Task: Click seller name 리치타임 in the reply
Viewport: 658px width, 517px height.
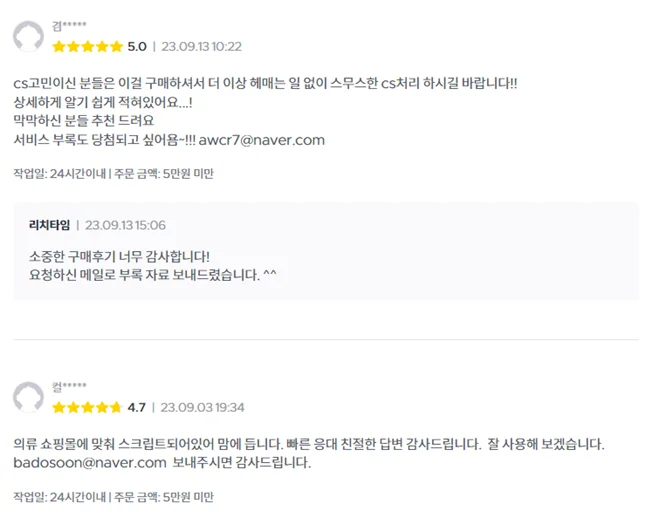Action: click(x=49, y=225)
